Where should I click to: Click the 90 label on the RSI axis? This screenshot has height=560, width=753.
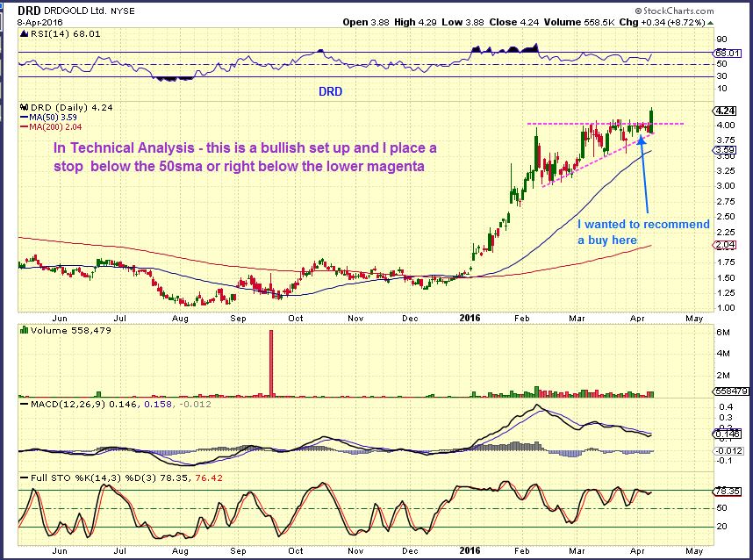(x=721, y=39)
